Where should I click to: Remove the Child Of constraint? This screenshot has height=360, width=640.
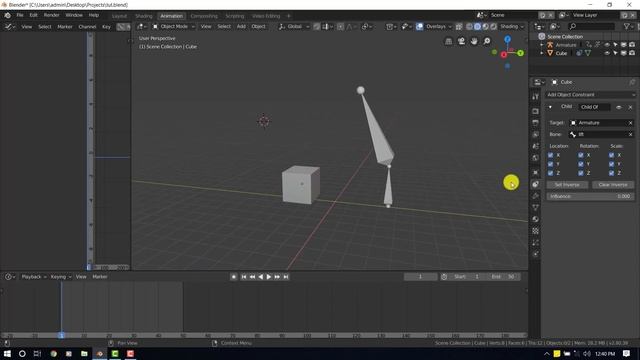630,107
